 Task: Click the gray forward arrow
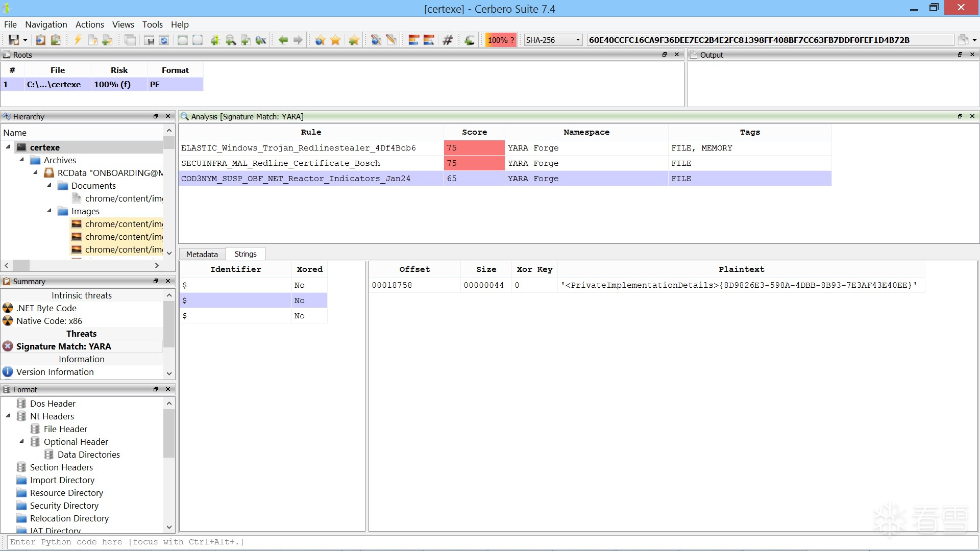pyautogui.click(x=298, y=40)
